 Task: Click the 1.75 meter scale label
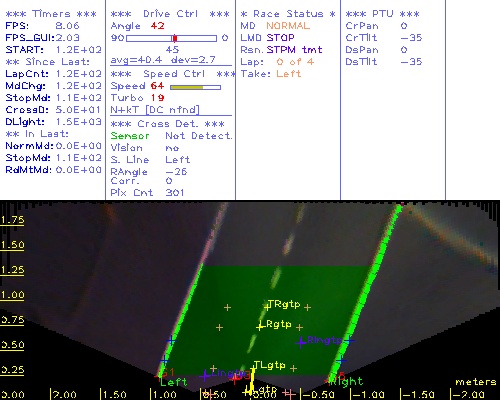pyautogui.click(x=12, y=220)
